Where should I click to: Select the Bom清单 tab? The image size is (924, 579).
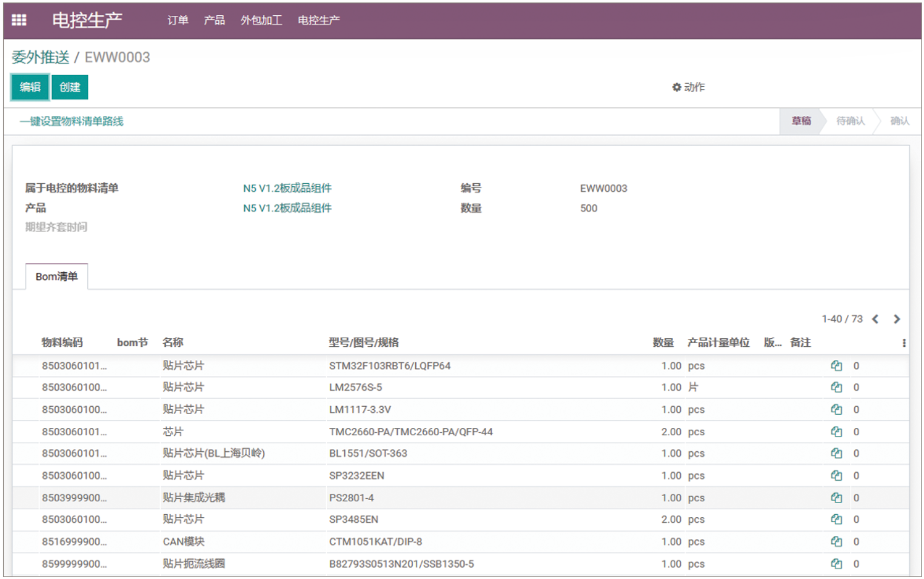click(56, 277)
